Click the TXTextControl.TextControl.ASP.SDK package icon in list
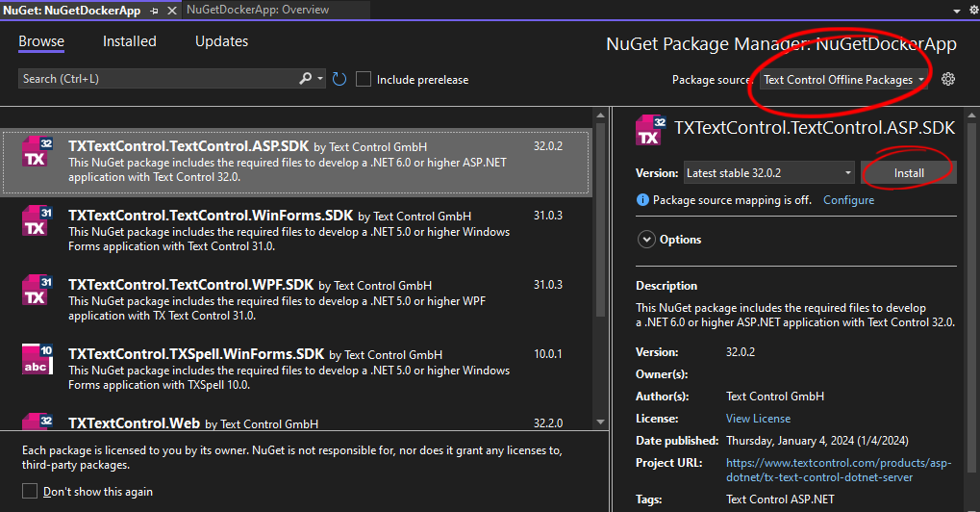This screenshot has width=980, height=512. point(38,152)
